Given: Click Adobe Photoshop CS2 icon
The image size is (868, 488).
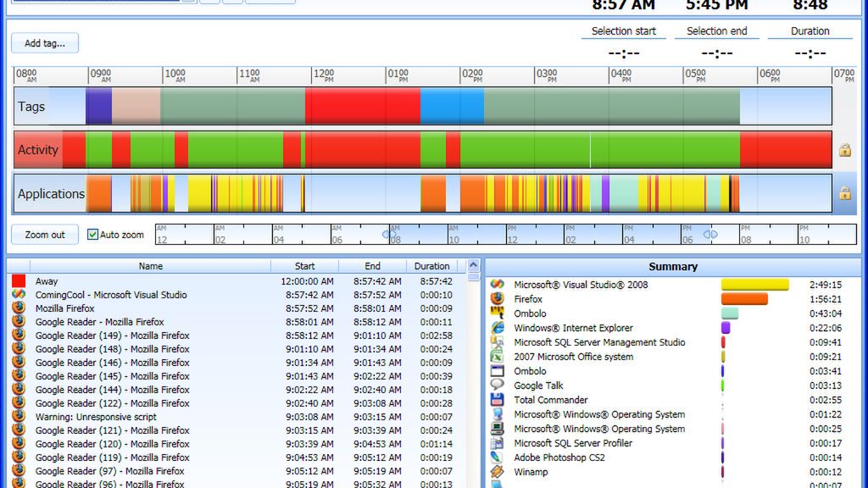Looking at the screenshot, I should point(497,457).
